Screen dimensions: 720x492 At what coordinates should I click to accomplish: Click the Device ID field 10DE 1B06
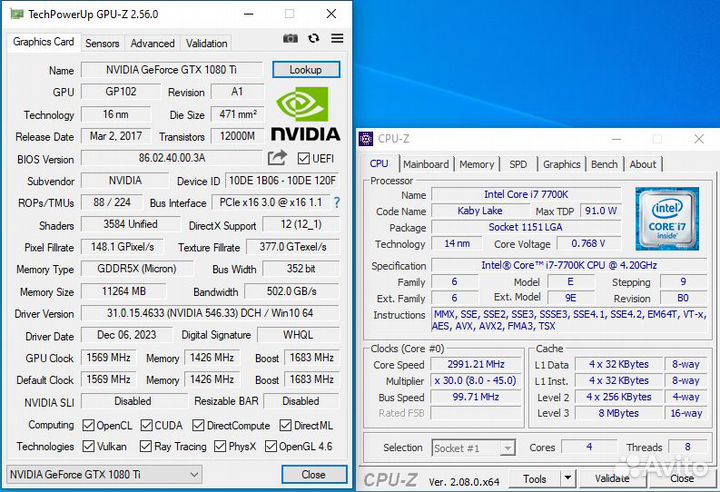[x=282, y=180]
